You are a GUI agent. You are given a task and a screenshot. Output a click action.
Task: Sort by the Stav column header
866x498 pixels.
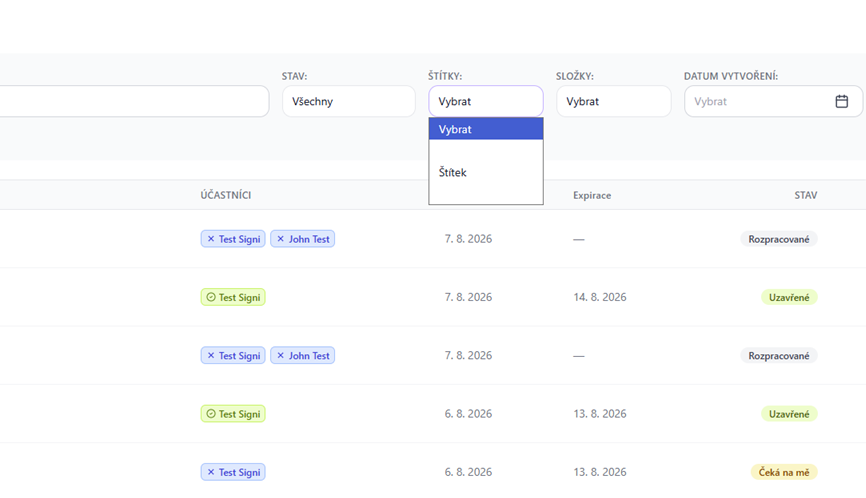[805, 195]
